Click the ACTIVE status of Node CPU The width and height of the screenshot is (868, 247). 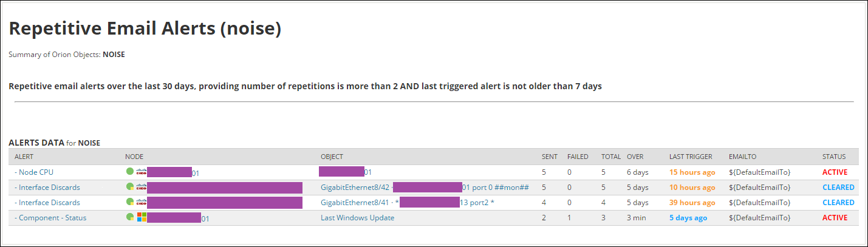click(x=835, y=172)
